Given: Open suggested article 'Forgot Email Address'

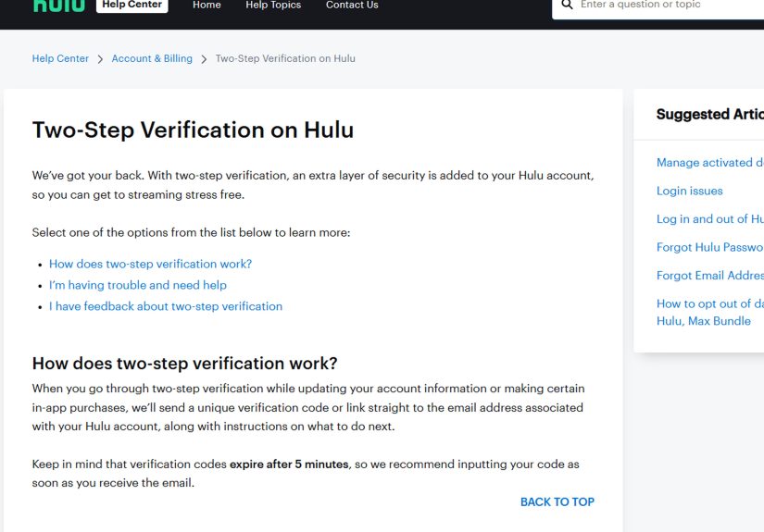Looking at the screenshot, I should (710, 276).
